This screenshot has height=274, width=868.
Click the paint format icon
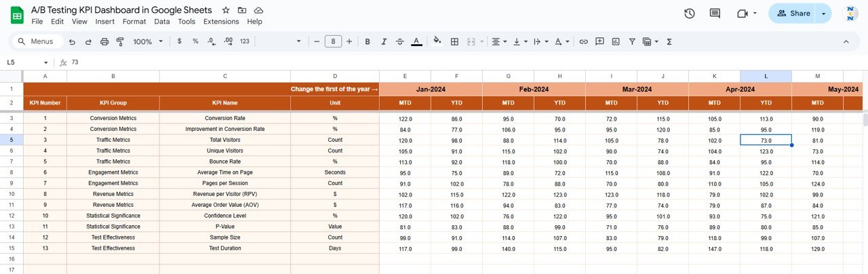pos(120,41)
